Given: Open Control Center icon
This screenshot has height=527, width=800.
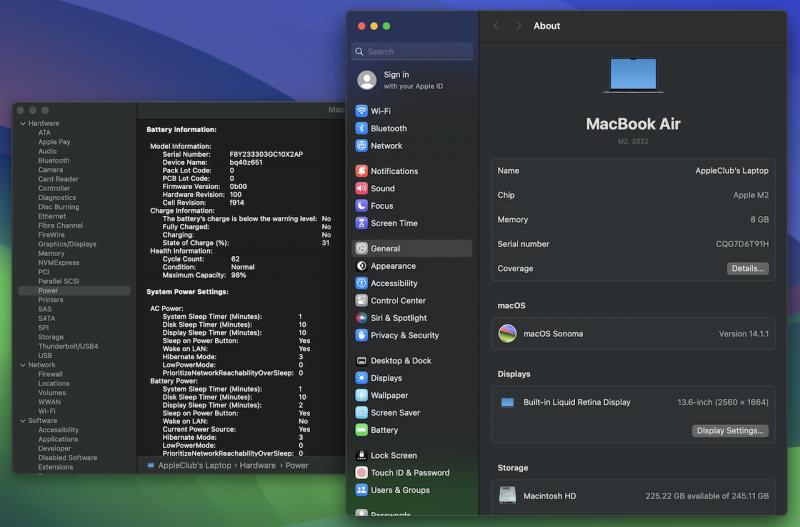Looking at the screenshot, I should click(x=361, y=300).
